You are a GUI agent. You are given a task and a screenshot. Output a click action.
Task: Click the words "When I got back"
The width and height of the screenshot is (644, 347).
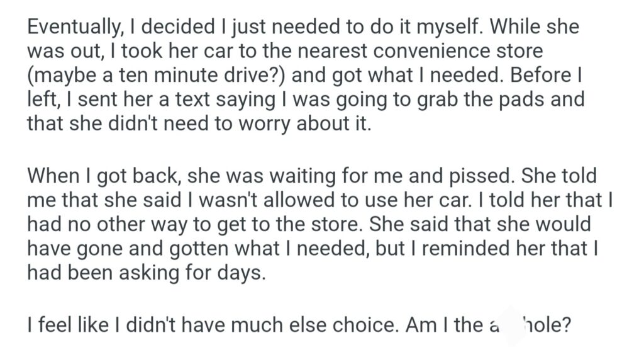click(x=103, y=174)
